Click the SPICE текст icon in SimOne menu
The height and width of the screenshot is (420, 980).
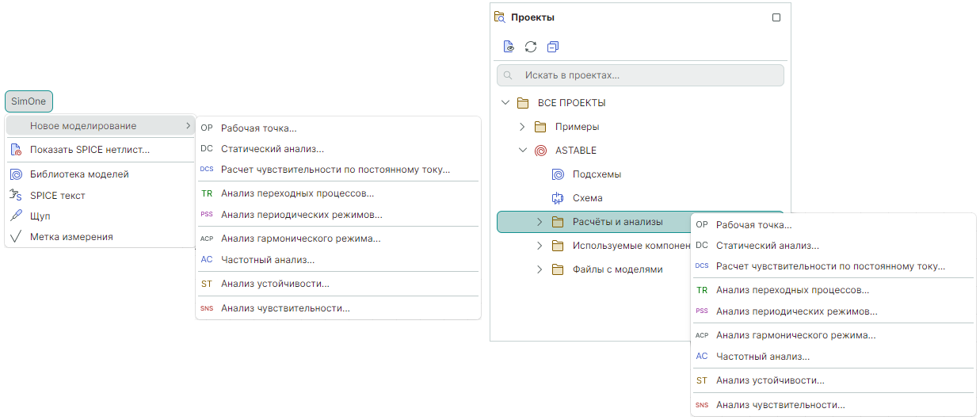coord(16,195)
